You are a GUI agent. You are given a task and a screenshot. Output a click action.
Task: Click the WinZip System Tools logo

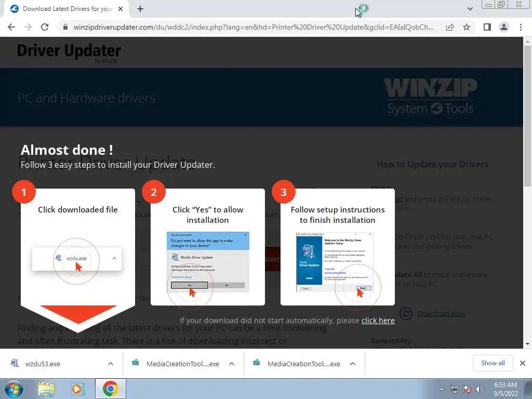coord(430,97)
